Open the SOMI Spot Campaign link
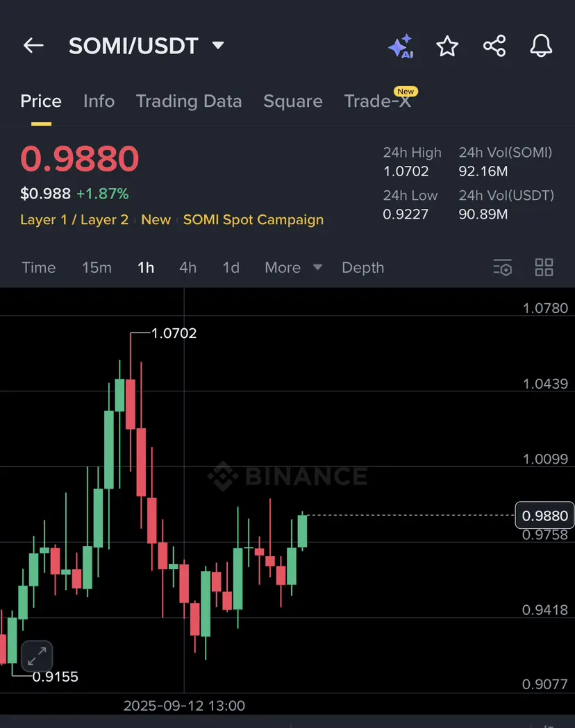Image resolution: width=575 pixels, height=728 pixels. click(x=253, y=219)
